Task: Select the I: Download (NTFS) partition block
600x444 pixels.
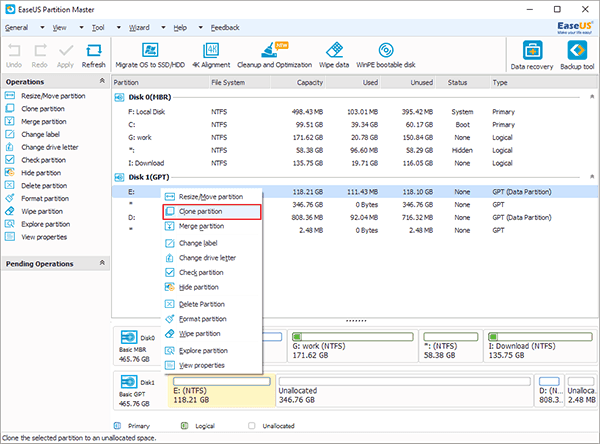Action: point(541,346)
